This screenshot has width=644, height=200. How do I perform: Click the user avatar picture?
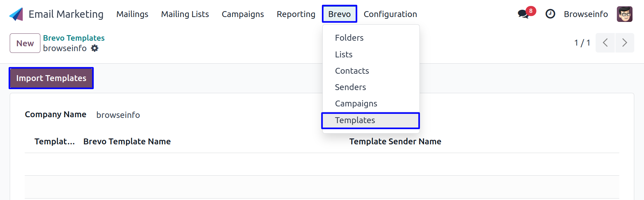pos(625,14)
